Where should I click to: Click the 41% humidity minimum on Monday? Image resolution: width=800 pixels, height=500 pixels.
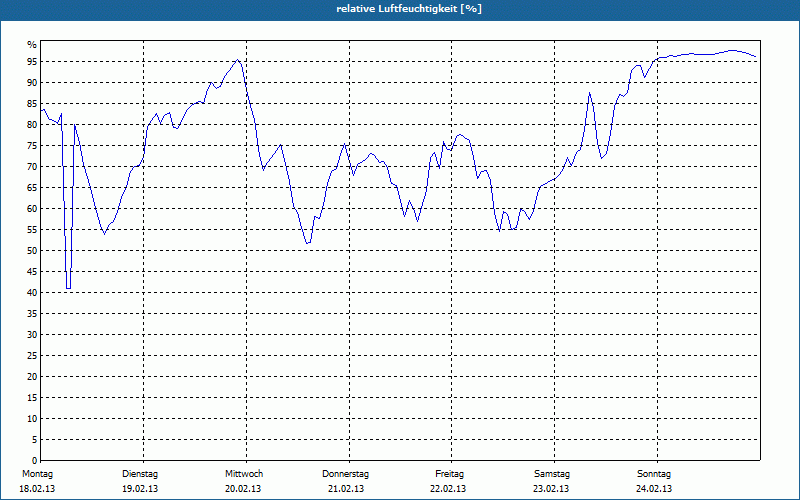click(x=68, y=288)
